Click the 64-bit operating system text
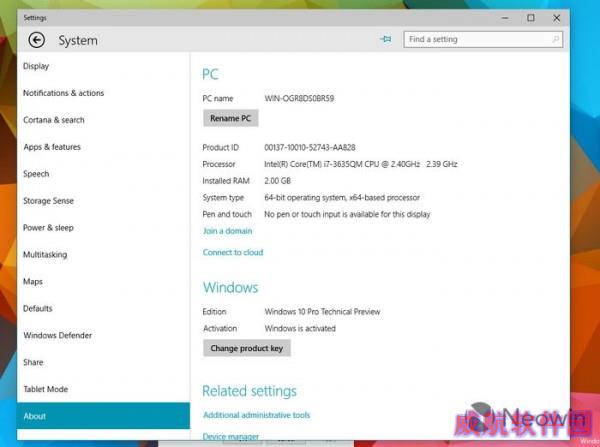This screenshot has height=447, width=600. point(342,197)
